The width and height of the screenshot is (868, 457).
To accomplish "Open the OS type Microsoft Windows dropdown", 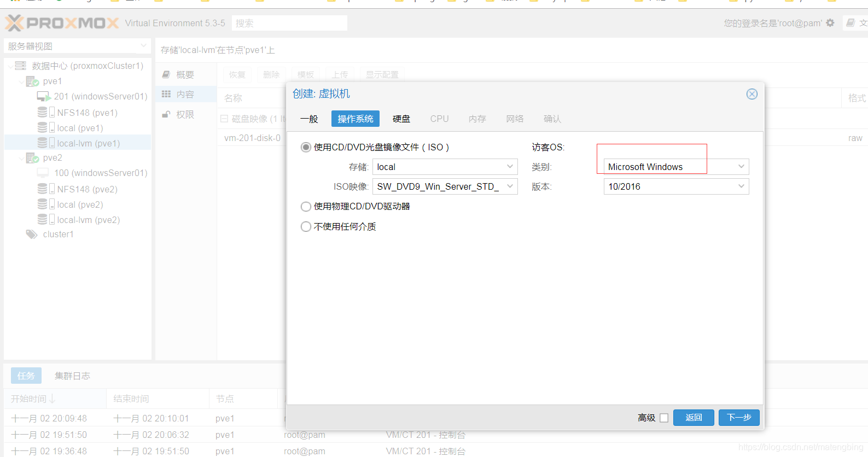I will coord(741,167).
